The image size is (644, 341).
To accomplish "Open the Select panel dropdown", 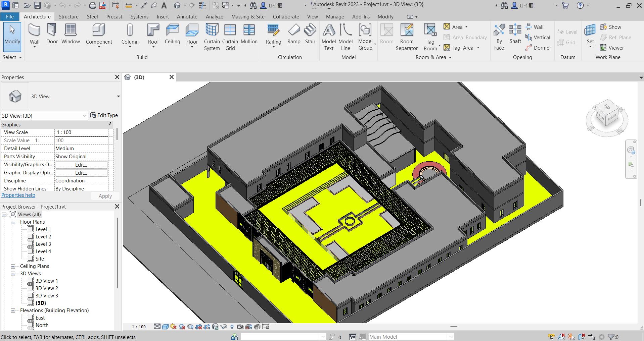I will [x=12, y=57].
